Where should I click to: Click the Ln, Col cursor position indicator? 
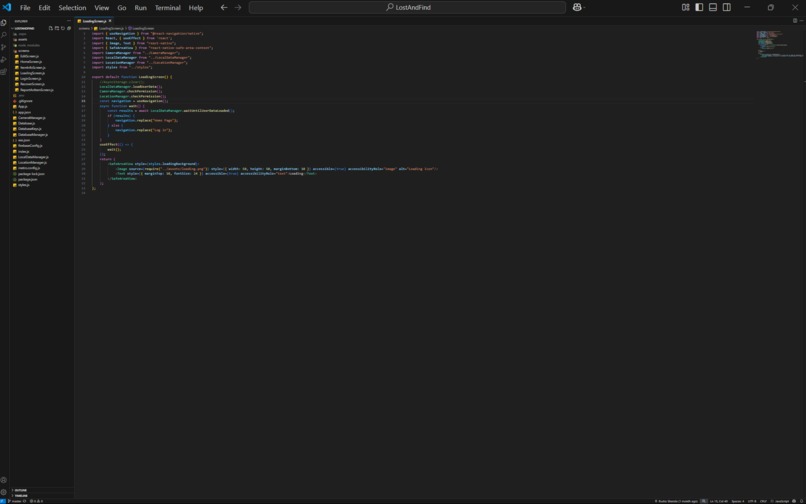pyautogui.click(x=719, y=501)
